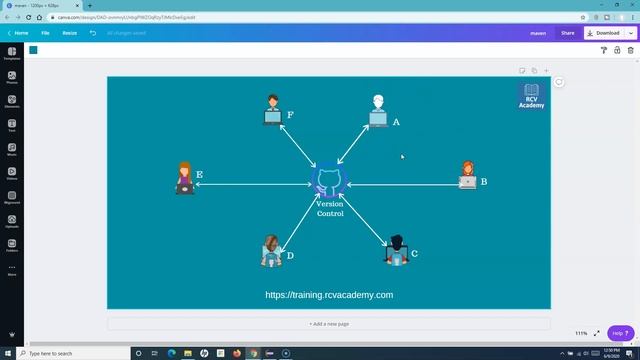Image resolution: width=640 pixels, height=360 pixels.
Task: Open the Templates panel in sidebar
Action: [12, 53]
